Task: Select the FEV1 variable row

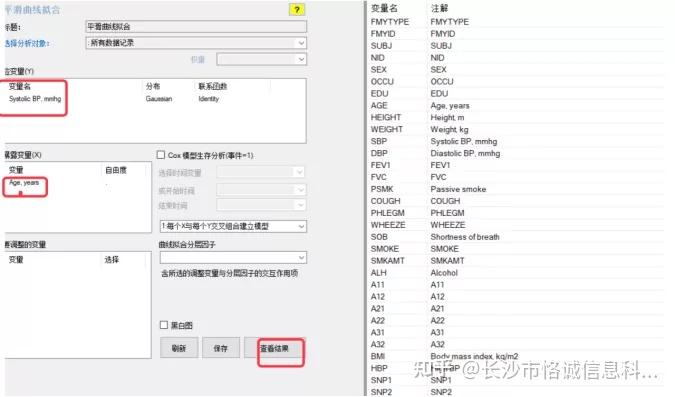Action: [x=517, y=165]
